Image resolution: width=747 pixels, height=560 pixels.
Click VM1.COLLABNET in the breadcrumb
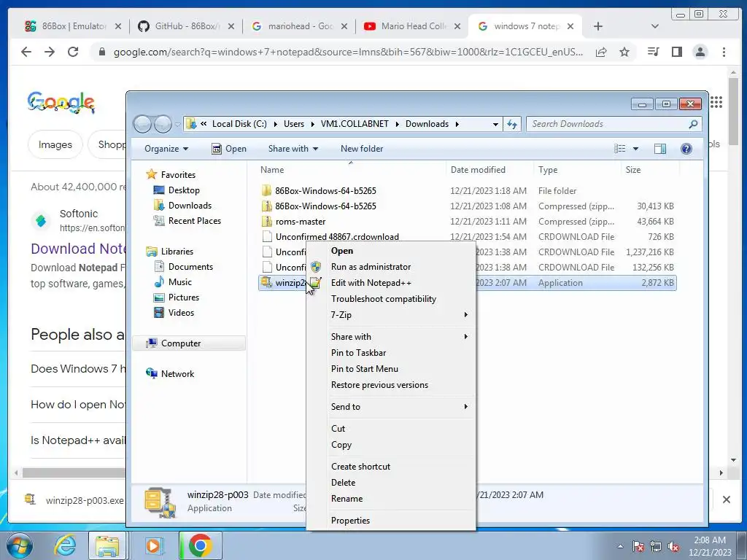click(x=355, y=124)
